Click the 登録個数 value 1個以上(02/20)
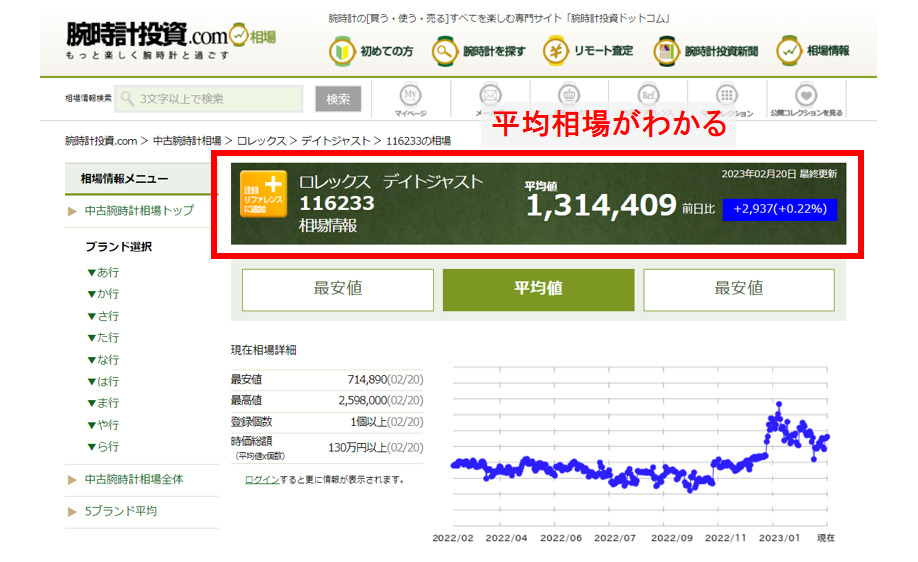 point(386,422)
